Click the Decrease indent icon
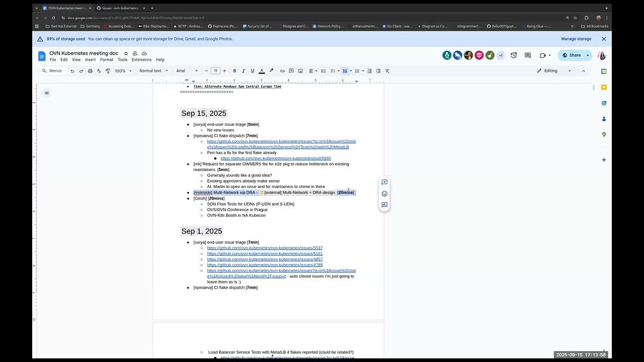Image resolution: width=644 pixels, height=362 pixels. click(369, 71)
